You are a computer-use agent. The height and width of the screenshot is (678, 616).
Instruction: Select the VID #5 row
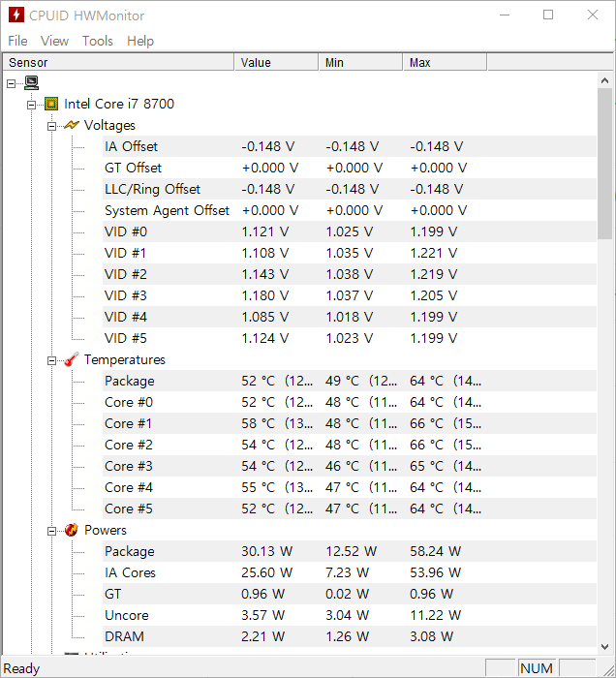pyautogui.click(x=350, y=338)
